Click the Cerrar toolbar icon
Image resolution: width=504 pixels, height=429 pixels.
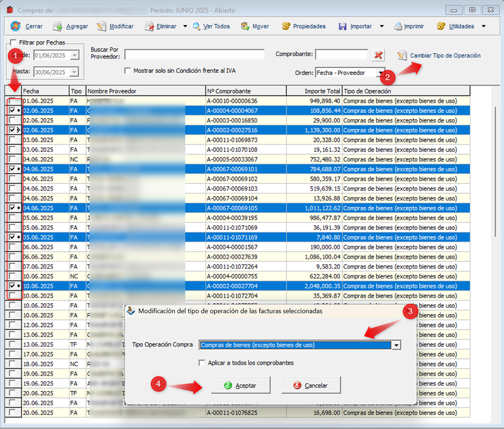(16, 26)
